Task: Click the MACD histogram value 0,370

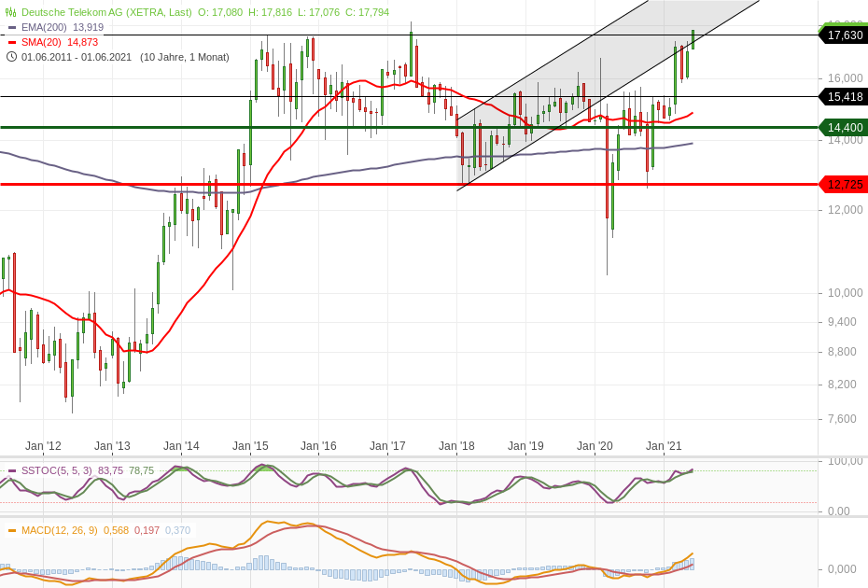Action: click(177, 530)
